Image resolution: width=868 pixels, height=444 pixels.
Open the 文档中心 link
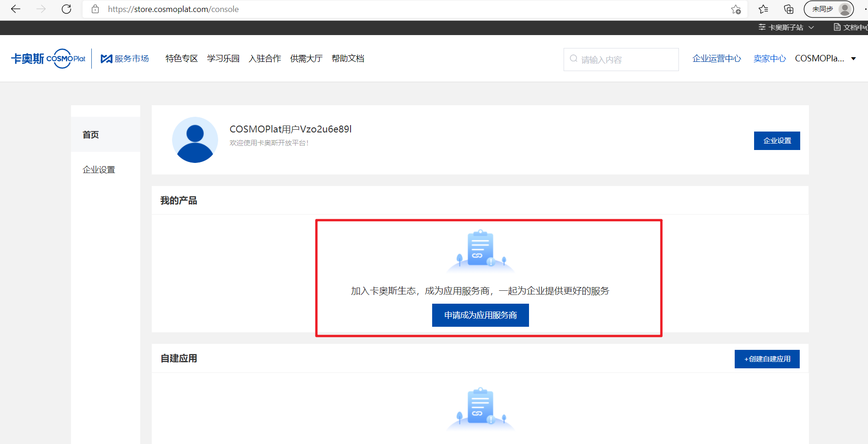coord(850,27)
